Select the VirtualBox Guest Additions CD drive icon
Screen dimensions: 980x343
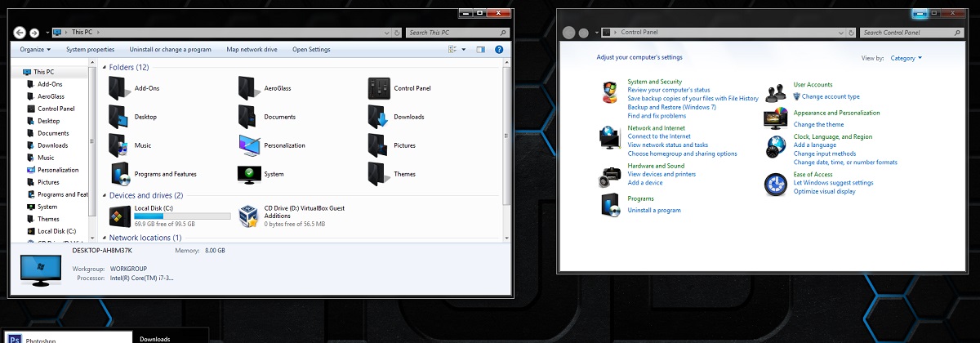tap(249, 216)
